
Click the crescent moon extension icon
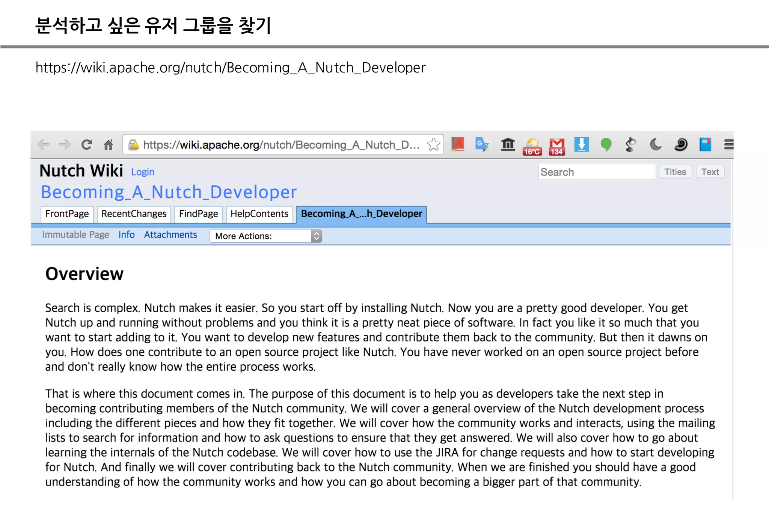click(656, 144)
